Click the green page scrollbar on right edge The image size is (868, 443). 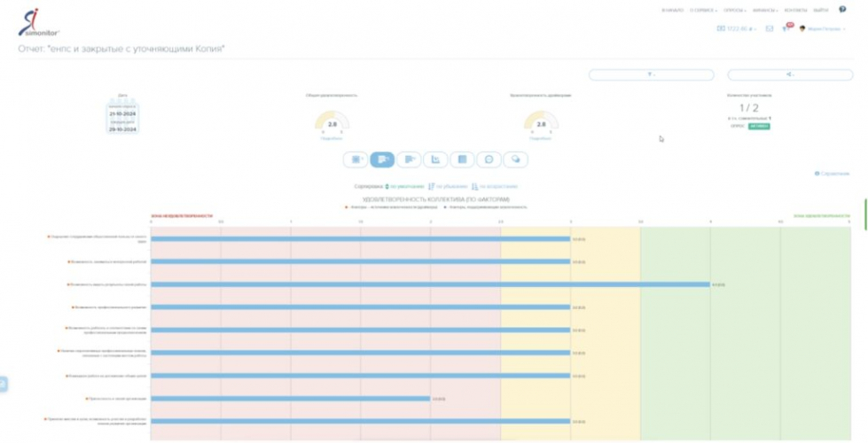click(866, 214)
